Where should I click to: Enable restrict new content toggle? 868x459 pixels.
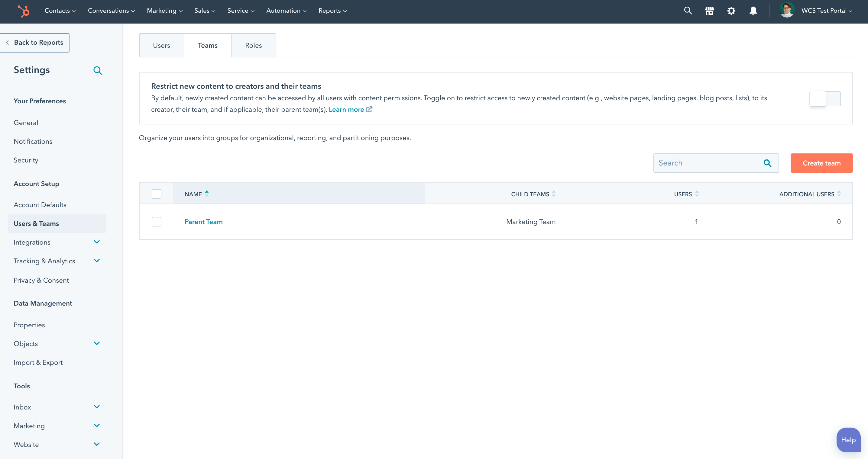[824, 99]
